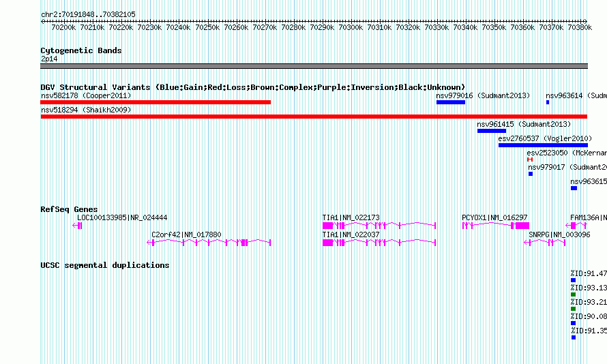This screenshot has width=607, height=364.
Task: Select the small red esv2523050 glyph
Action: [530, 160]
